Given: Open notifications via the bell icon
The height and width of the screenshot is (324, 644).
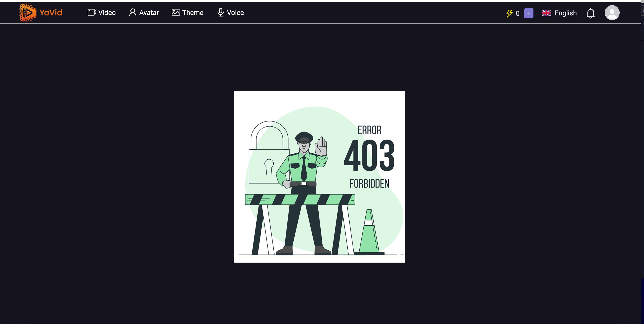Looking at the screenshot, I should coord(591,13).
